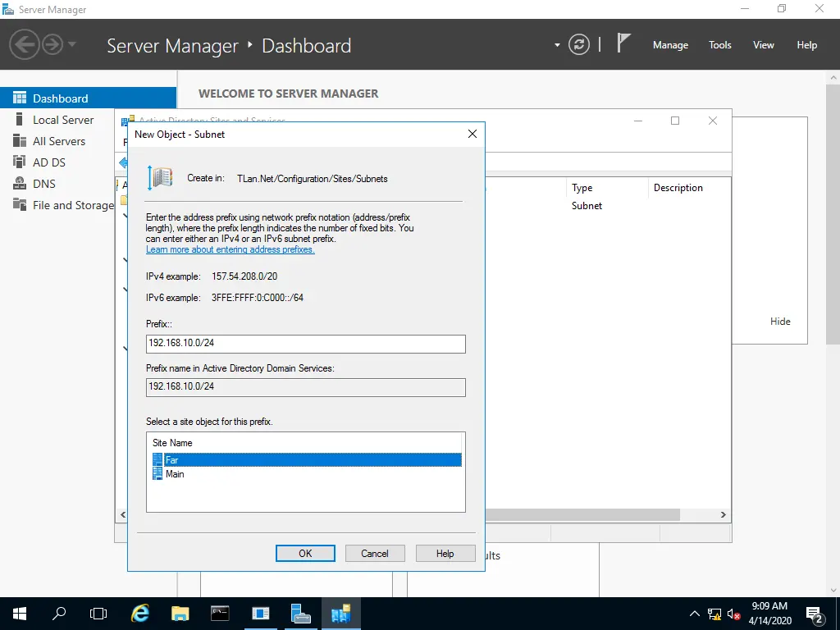840x630 pixels.
Task: Open the navigation history dropdown beside forward arrow
Action: [x=72, y=44]
